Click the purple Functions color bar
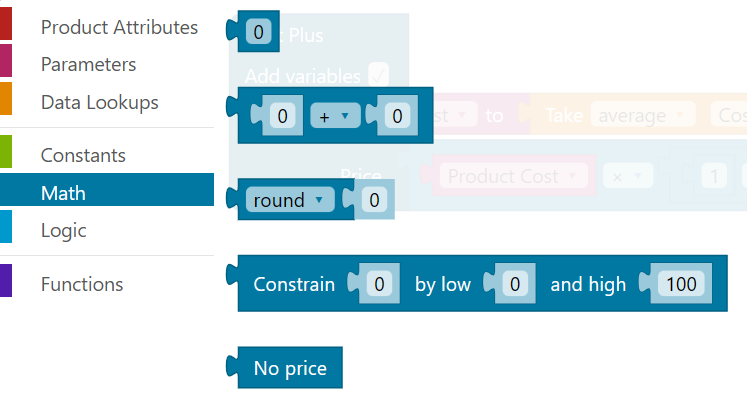Viewport: 747px width, 412px height. click(x=5, y=284)
